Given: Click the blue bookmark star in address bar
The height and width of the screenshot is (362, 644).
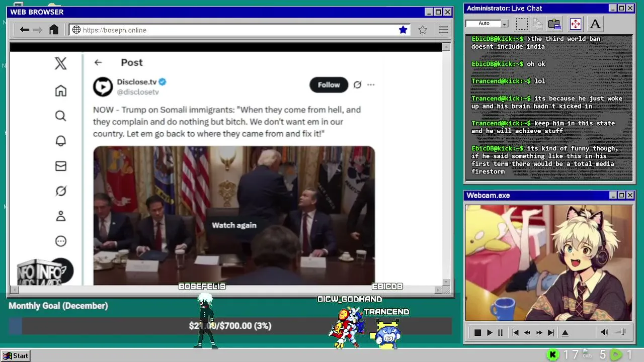Looking at the screenshot, I should coord(403,30).
